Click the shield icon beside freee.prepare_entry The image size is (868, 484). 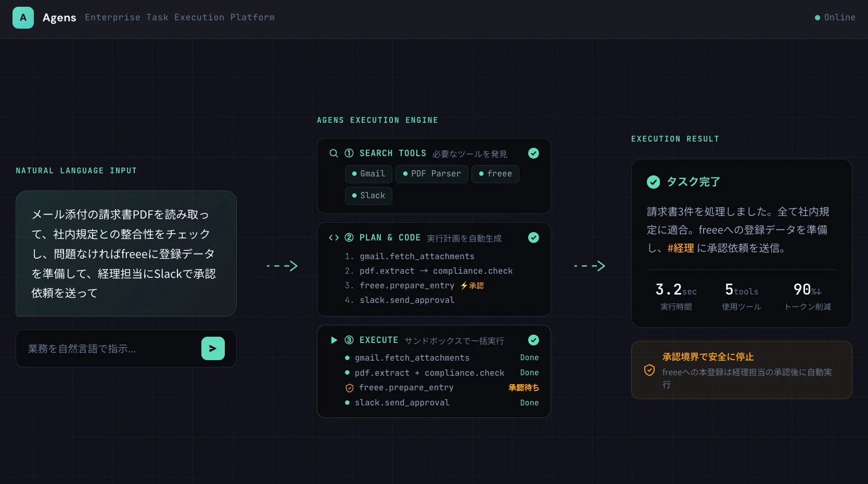(x=349, y=388)
